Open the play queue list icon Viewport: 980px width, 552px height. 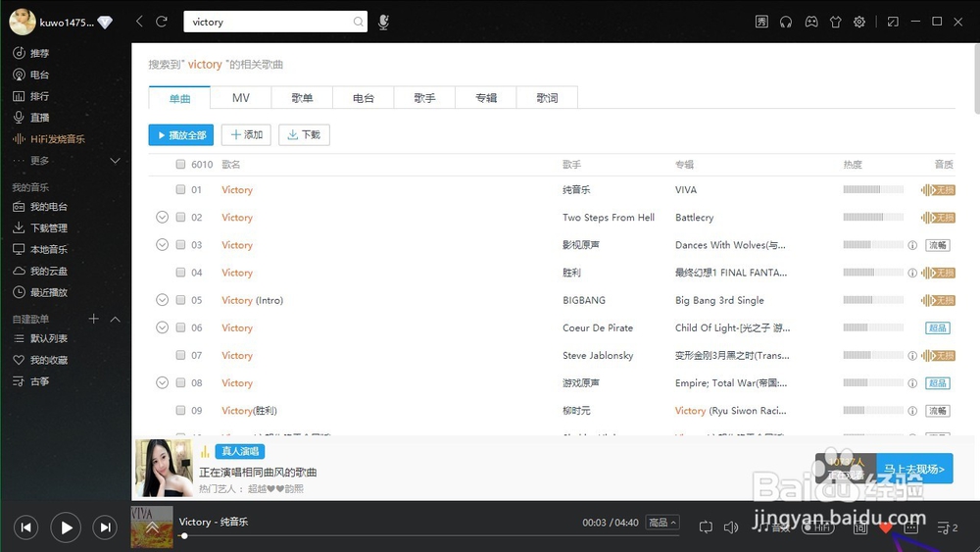pyautogui.click(x=947, y=527)
